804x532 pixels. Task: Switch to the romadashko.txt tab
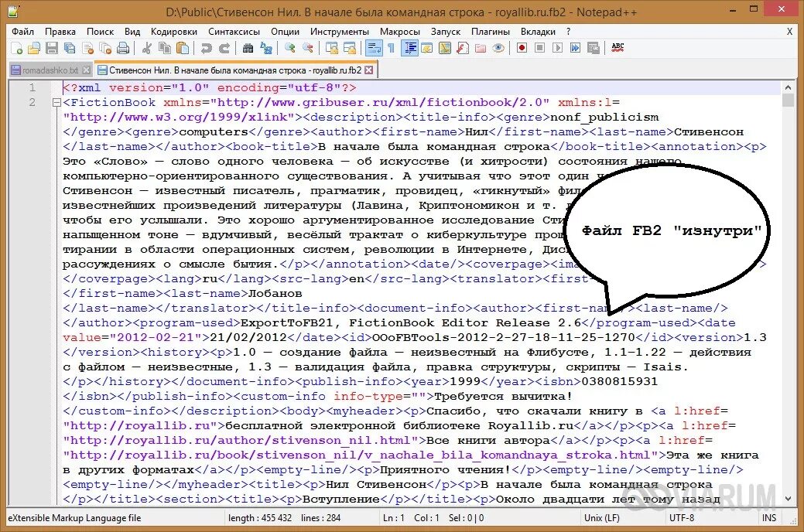click(x=50, y=70)
